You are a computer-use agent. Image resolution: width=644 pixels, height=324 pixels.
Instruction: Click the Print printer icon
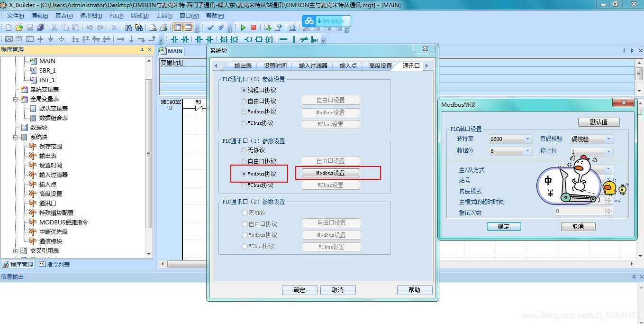click(x=163, y=28)
